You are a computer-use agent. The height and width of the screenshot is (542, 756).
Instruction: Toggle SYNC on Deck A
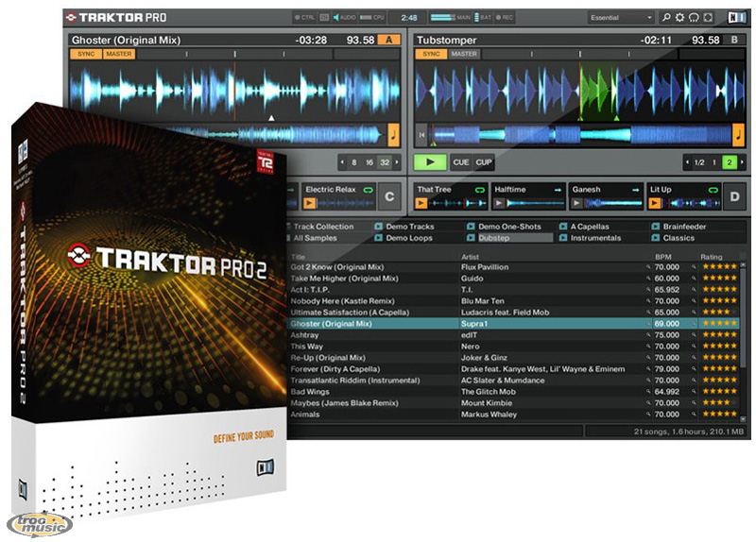(84, 55)
